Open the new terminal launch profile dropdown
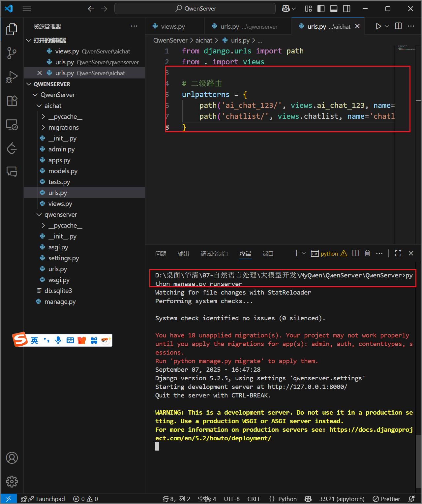Viewport: 422px width, 504px height. click(x=304, y=253)
